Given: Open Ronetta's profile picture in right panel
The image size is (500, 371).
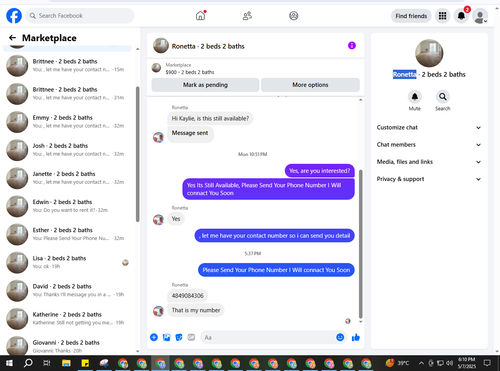Looking at the screenshot, I should (429, 53).
